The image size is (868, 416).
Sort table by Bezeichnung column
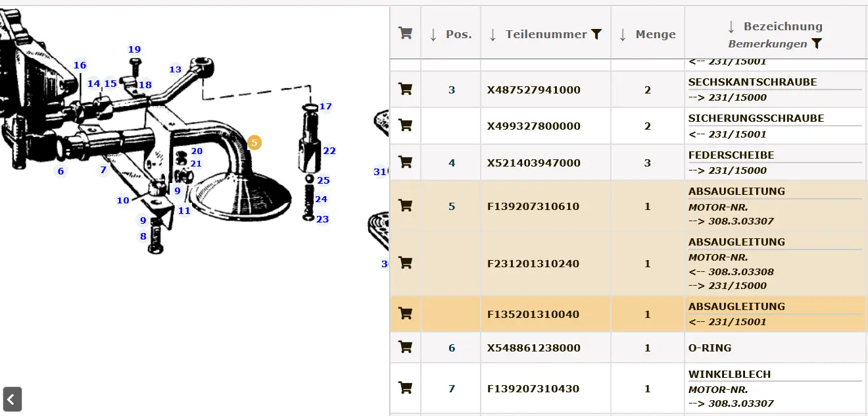click(x=731, y=27)
